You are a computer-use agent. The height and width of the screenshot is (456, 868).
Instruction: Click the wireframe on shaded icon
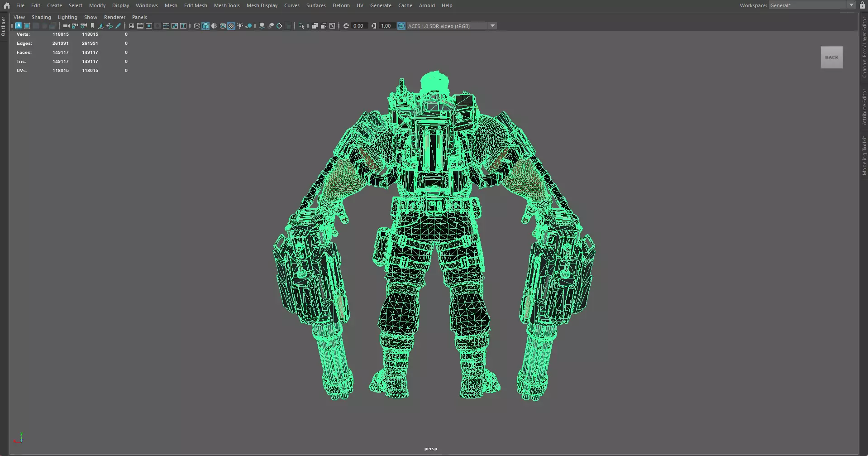(x=223, y=26)
